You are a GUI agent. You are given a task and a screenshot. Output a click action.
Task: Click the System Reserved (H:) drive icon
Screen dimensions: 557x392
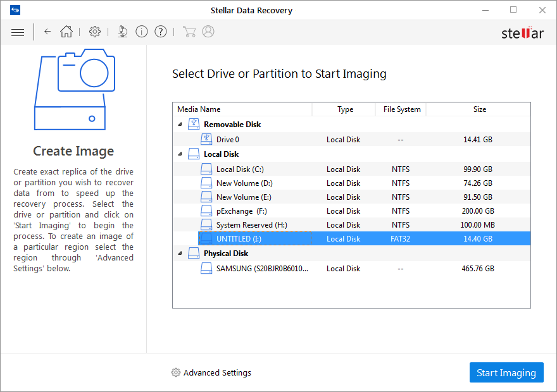206,224
